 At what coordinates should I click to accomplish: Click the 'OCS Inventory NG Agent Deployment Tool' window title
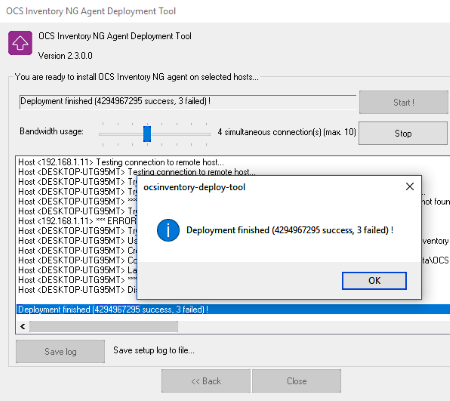click(91, 11)
